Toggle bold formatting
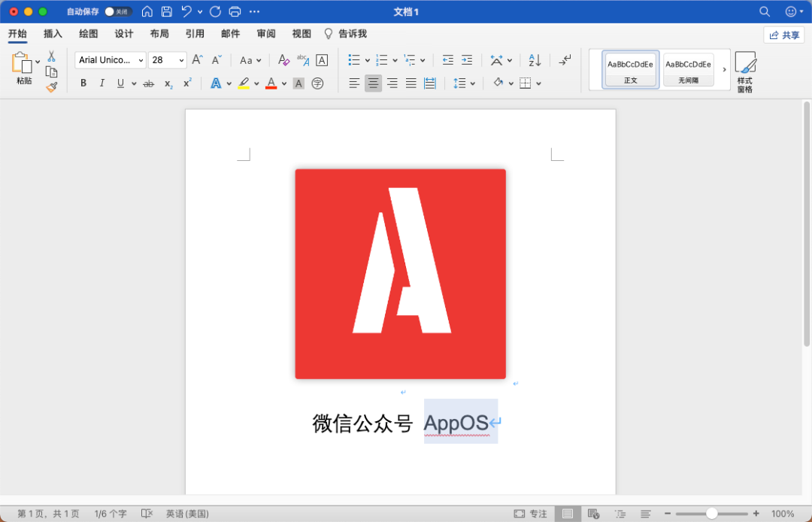The width and height of the screenshot is (812, 522). click(83, 83)
